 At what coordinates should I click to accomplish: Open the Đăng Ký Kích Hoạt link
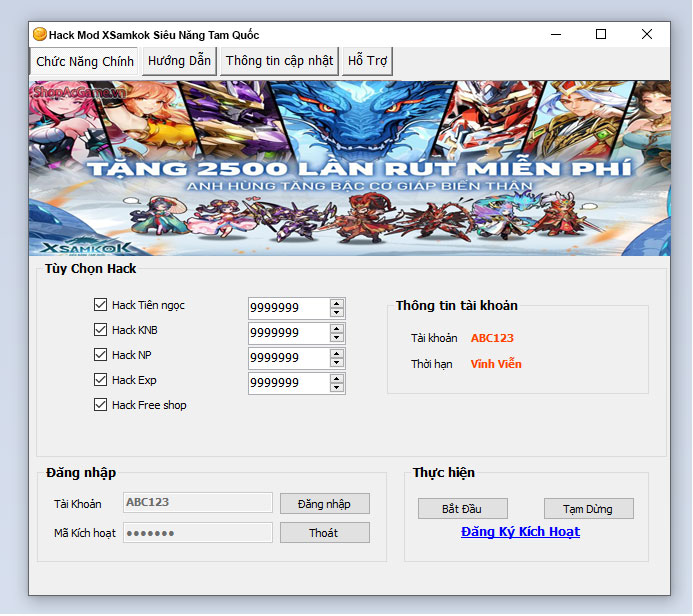pyautogui.click(x=520, y=532)
